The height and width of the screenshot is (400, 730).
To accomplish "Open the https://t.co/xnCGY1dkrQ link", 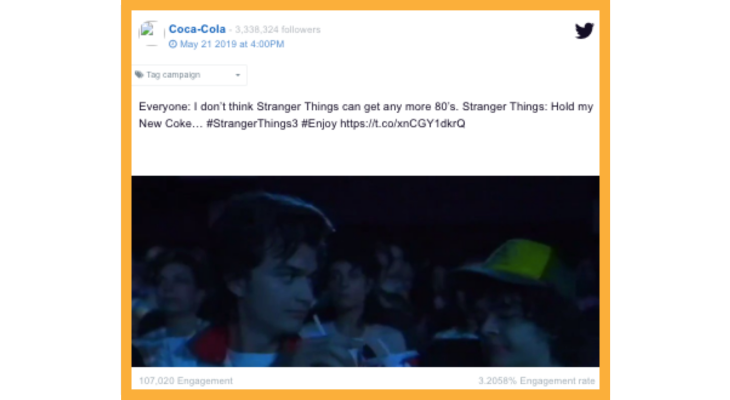I will [402, 123].
